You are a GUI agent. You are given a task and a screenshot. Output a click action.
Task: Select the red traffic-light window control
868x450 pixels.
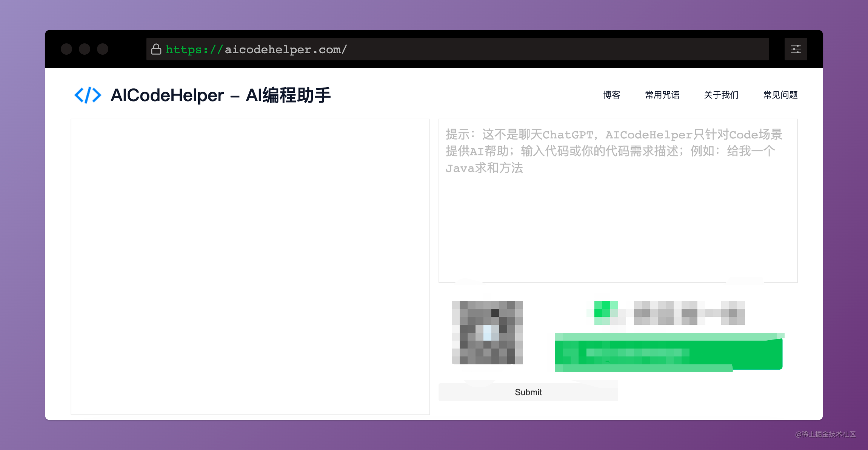(x=66, y=49)
